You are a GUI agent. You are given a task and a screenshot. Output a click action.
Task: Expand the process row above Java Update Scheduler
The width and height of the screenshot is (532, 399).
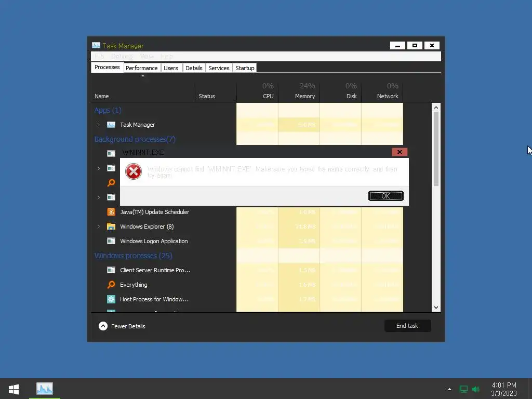[98, 197]
